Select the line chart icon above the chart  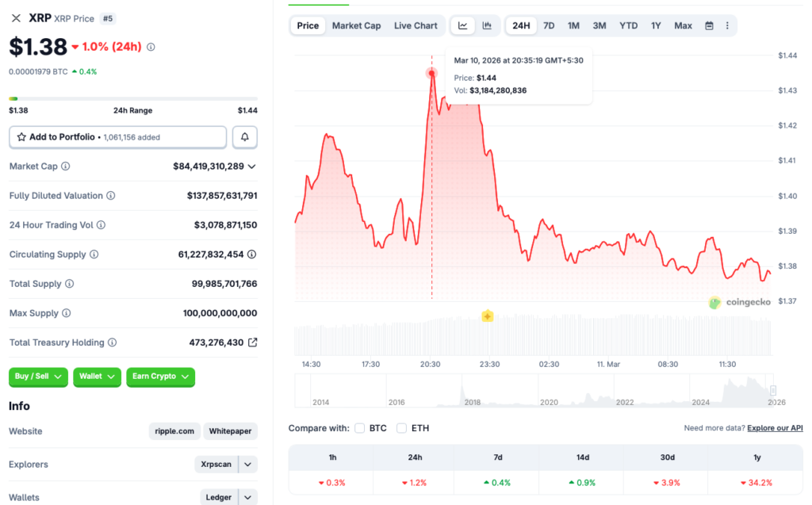click(x=462, y=25)
